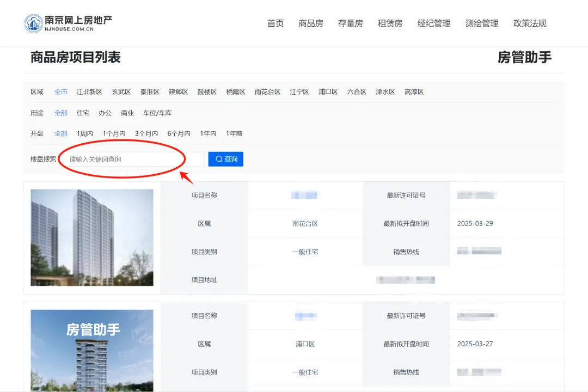Choose 住宅 under the 用途 filter

(x=83, y=113)
